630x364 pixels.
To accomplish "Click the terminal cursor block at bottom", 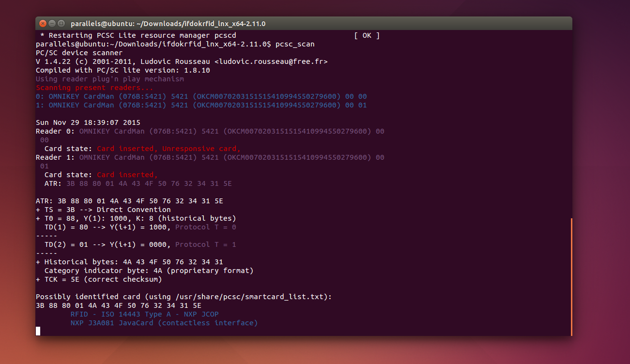I will 38,331.
